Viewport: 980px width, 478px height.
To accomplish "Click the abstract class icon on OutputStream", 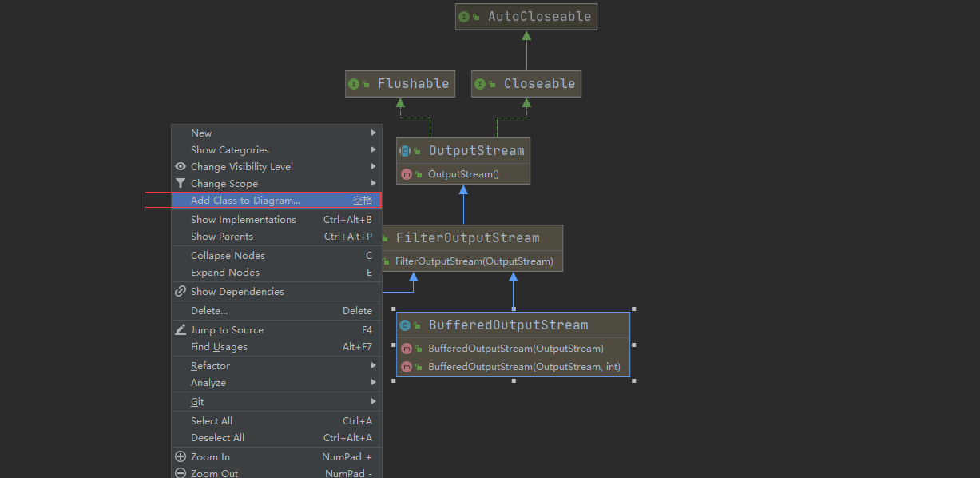I will (x=405, y=151).
